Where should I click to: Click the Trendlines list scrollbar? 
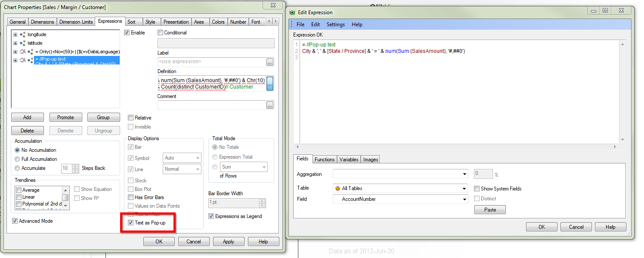(65, 198)
